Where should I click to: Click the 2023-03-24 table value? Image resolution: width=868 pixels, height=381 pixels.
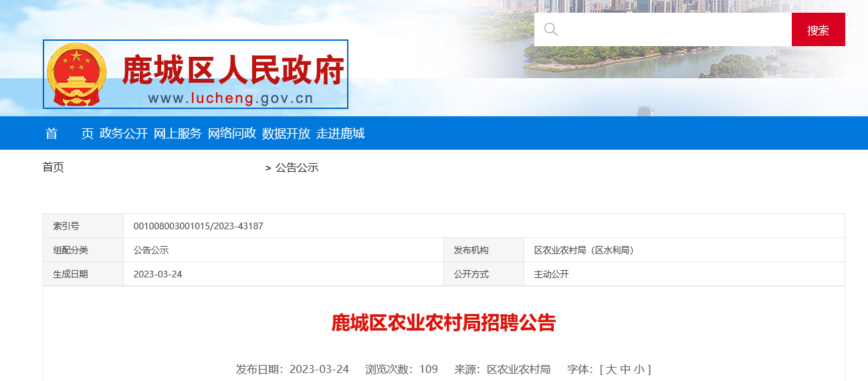(x=158, y=274)
